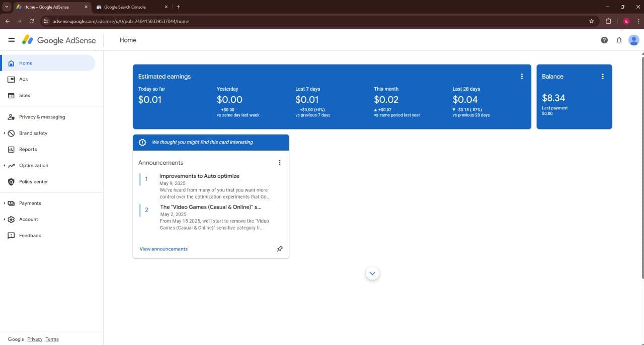Reload the page
The height and width of the screenshot is (345, 644).
(x=32, y=21)
